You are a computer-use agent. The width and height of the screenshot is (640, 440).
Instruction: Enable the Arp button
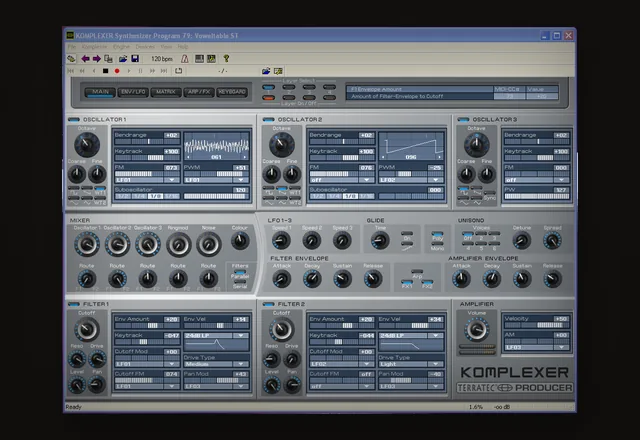[417, 273]
